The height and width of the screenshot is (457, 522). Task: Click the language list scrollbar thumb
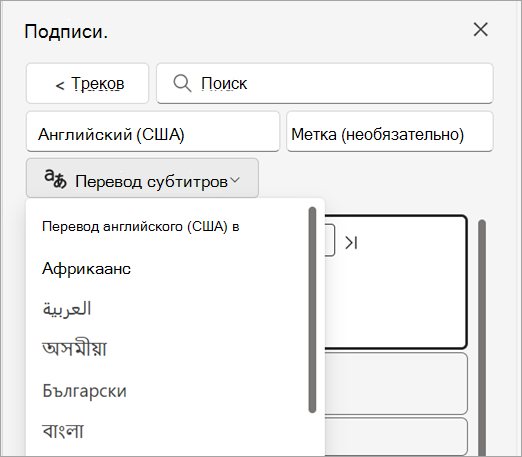click(312, 310)
